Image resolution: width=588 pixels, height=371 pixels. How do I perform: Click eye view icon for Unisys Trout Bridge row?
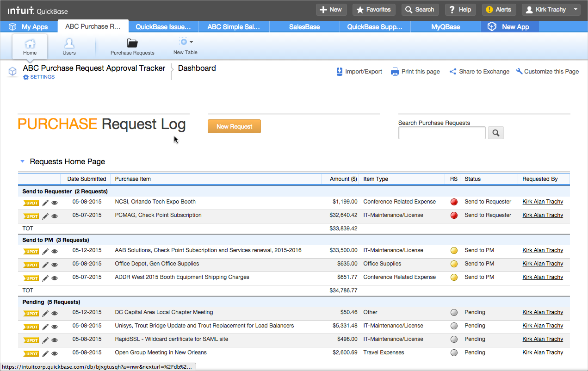55,327
